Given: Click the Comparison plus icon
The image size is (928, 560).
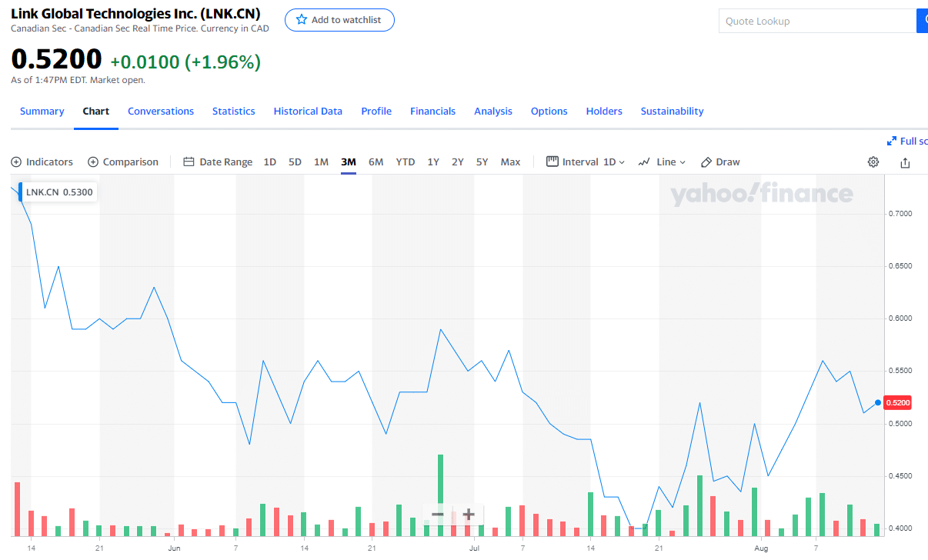Looking at the screenshot, I should pos(93,162).
